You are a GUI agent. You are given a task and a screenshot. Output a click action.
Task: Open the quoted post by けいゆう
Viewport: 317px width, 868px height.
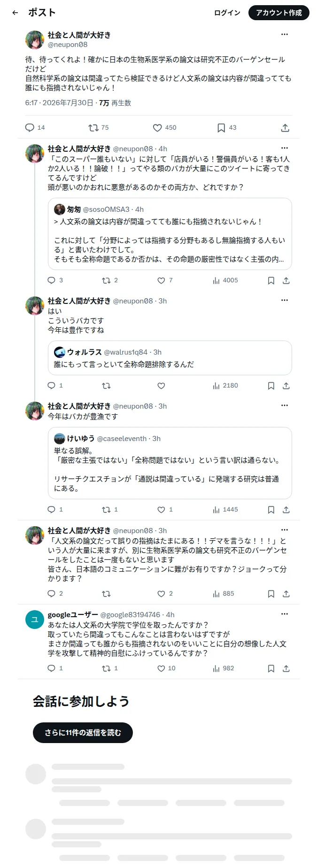pyautogui.click(x=170, y=463)
